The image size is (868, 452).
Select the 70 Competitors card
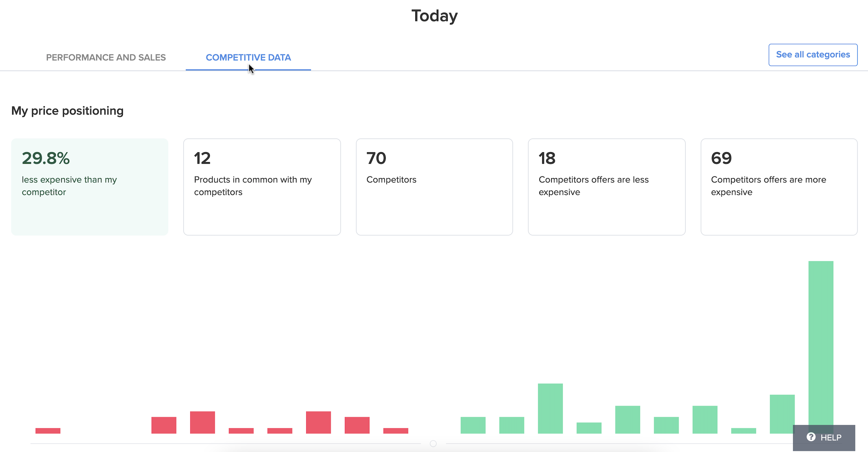[434, 187]
